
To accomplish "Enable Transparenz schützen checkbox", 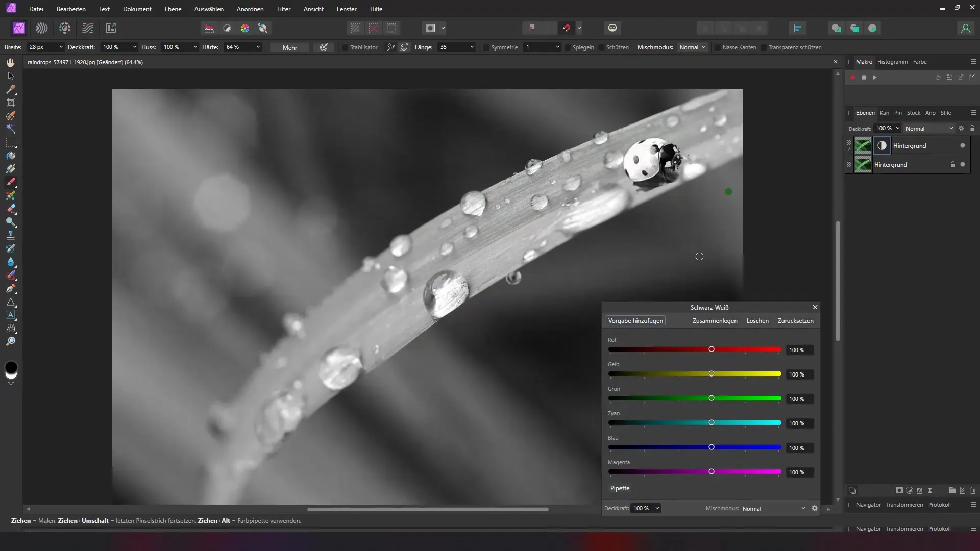I will pyautogui.click(x=764, y=47).
